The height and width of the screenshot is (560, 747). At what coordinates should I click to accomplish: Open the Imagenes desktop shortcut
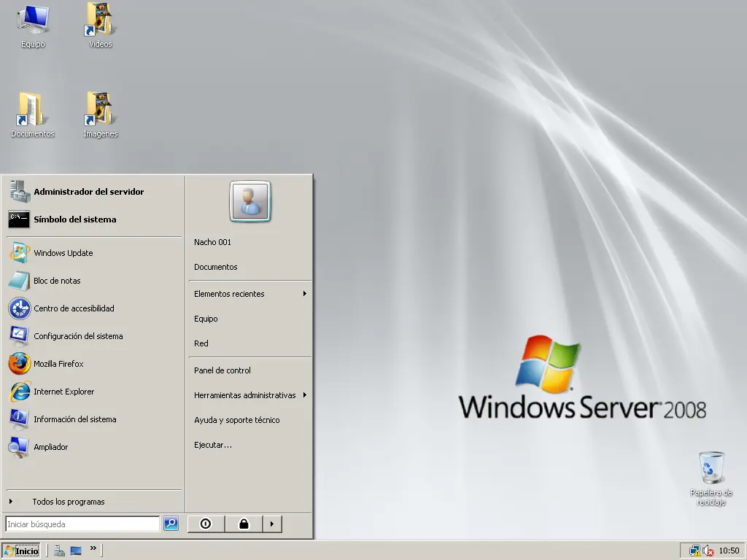101,116
